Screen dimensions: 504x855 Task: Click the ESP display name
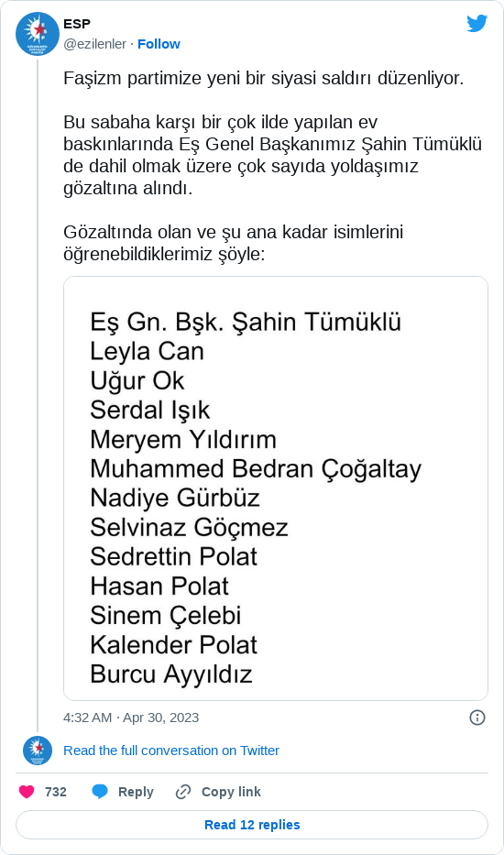click(x=77, y=24)
